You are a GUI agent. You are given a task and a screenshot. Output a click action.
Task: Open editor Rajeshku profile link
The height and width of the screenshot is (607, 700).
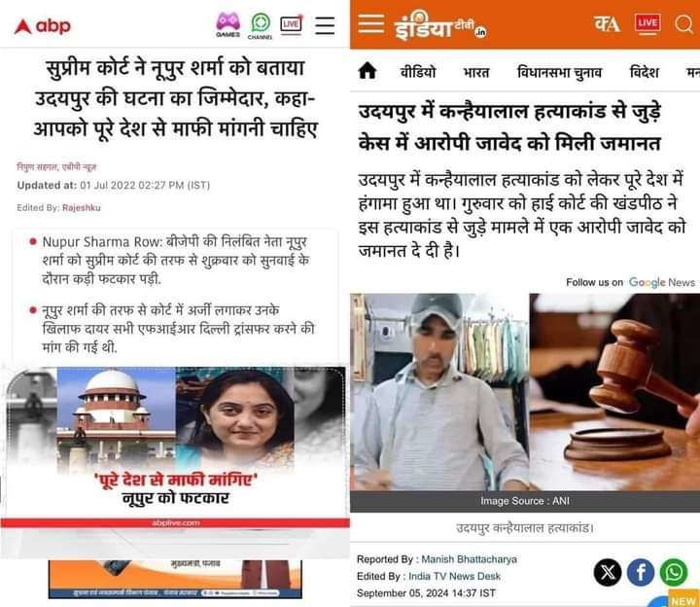point(82,208)
